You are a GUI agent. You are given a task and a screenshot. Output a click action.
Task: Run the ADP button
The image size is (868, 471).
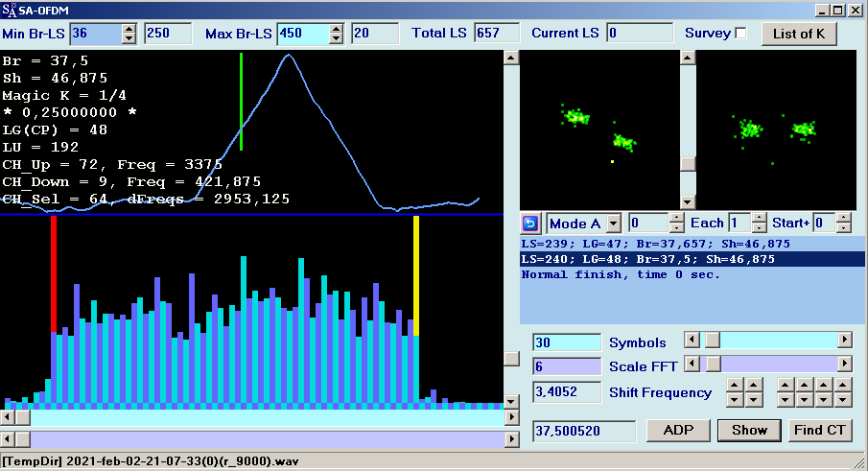coord(678,430)
